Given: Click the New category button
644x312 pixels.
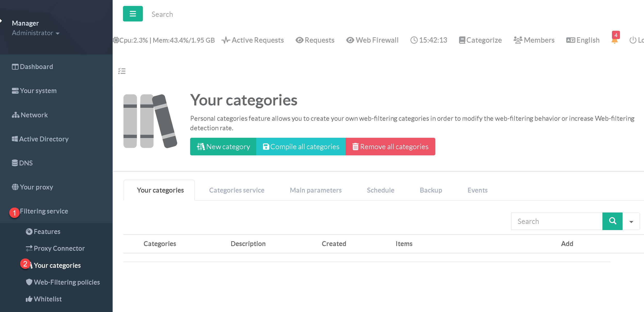Looking at the screenshot, I should click(223, 147).
